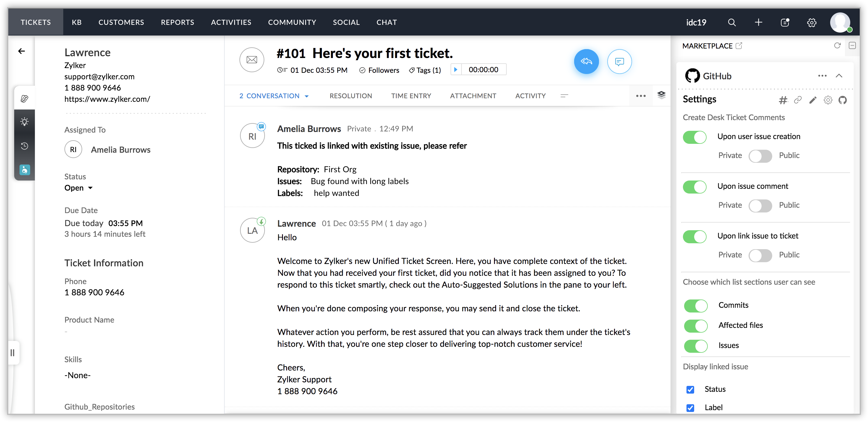This screenshot has width=868, height=422.
Task: Toggle Upon user issue creation switch
Action: click(x=694, y=137)
